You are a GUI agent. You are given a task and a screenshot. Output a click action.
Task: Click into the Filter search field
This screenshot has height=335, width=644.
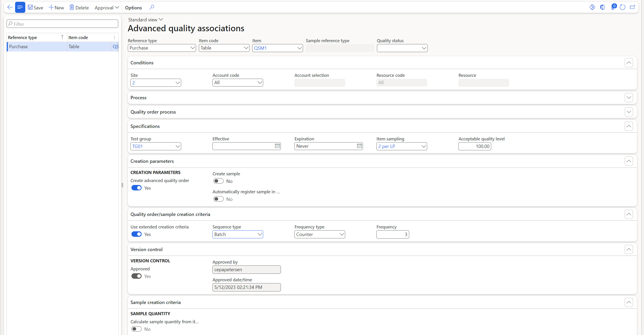tap(62, 24)
